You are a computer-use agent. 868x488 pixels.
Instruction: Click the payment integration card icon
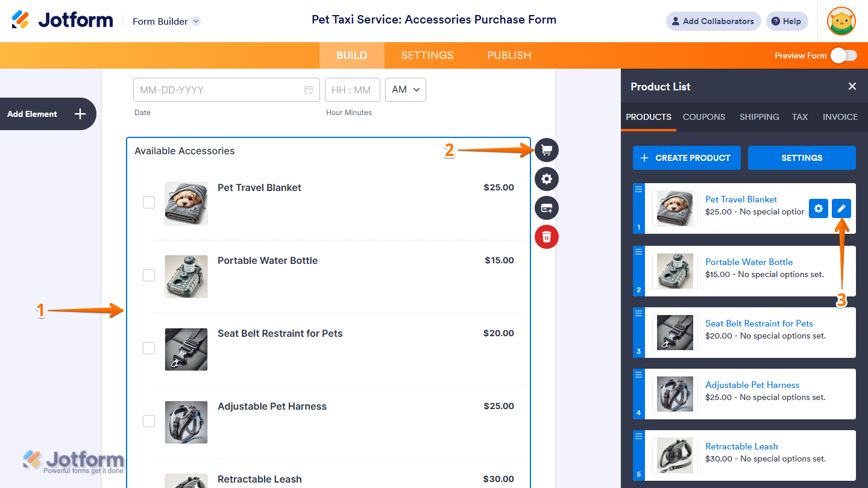tap(547, 208)
